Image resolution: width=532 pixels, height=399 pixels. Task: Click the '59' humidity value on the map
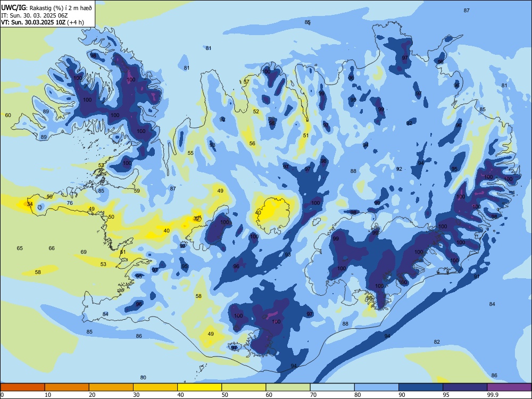(x=137, y=190)
